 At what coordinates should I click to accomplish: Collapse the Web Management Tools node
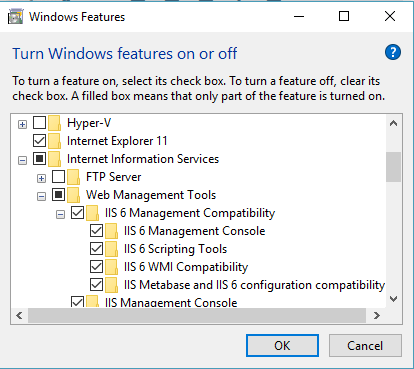tap(41, 197)
